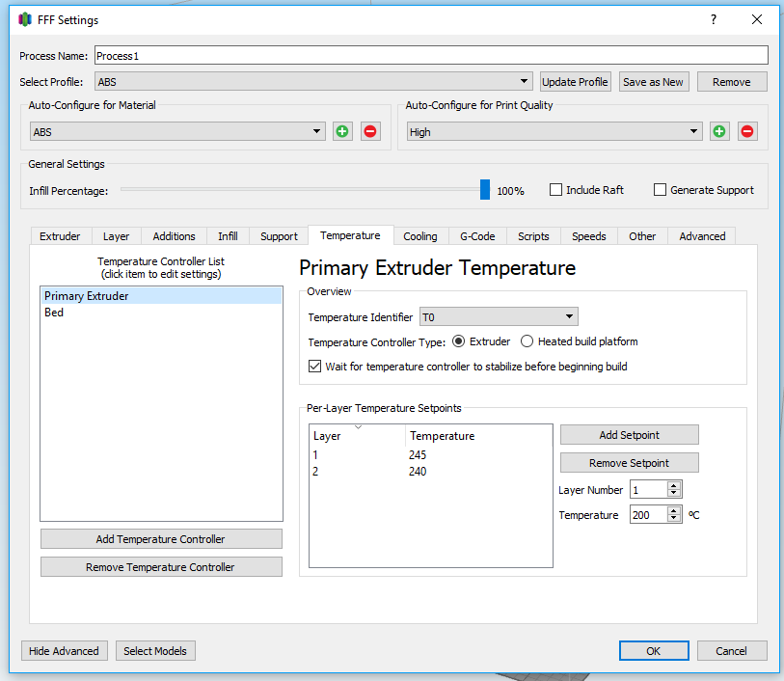Switch to the Scripts tab
This screenshot has height=681, width=784.
click(533, 236)
